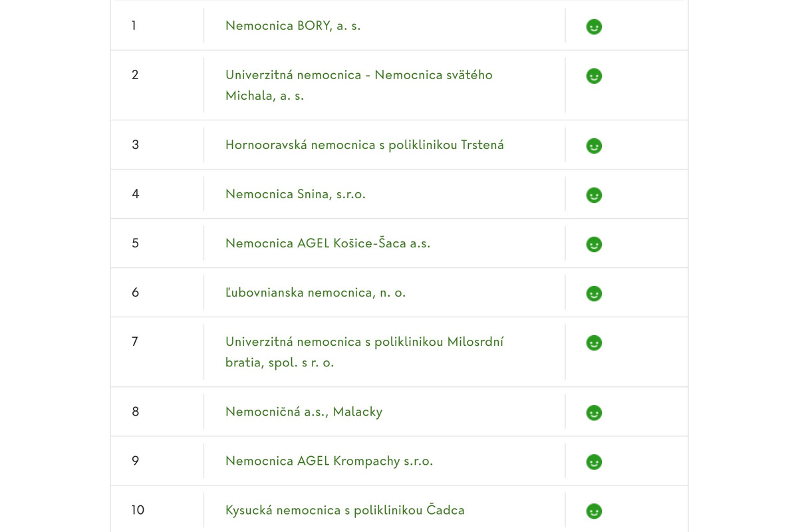Click the smiley icon for Nemocnica Snina

tap(594, 195)
